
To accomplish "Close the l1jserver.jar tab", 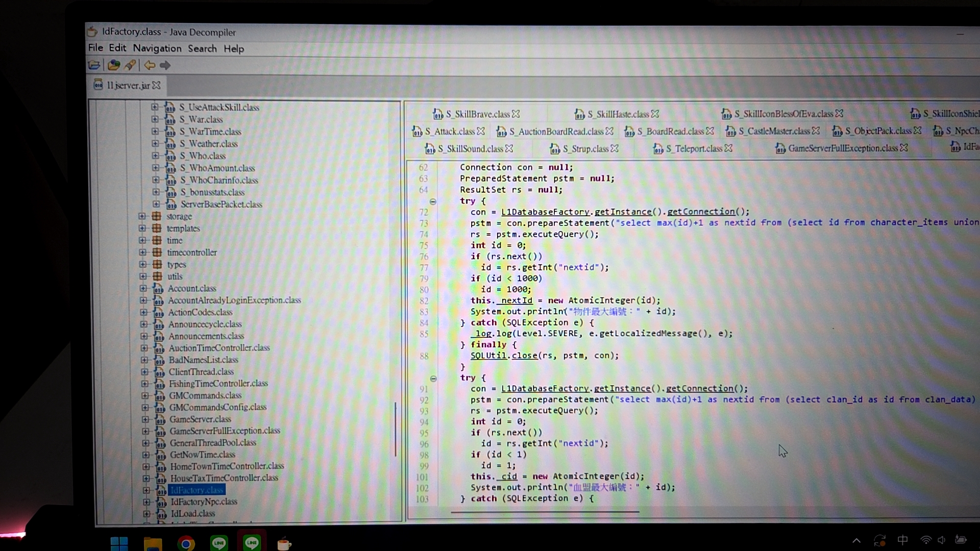I will click(x=156, y=85).
